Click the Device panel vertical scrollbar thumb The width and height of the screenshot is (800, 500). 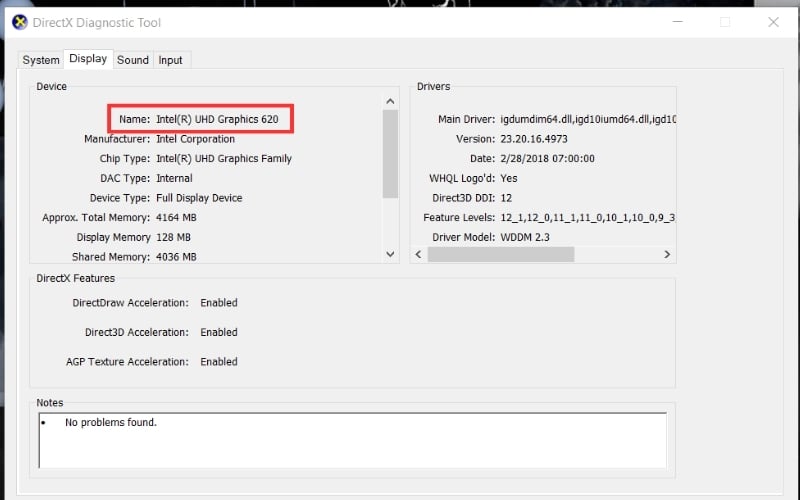390,155
